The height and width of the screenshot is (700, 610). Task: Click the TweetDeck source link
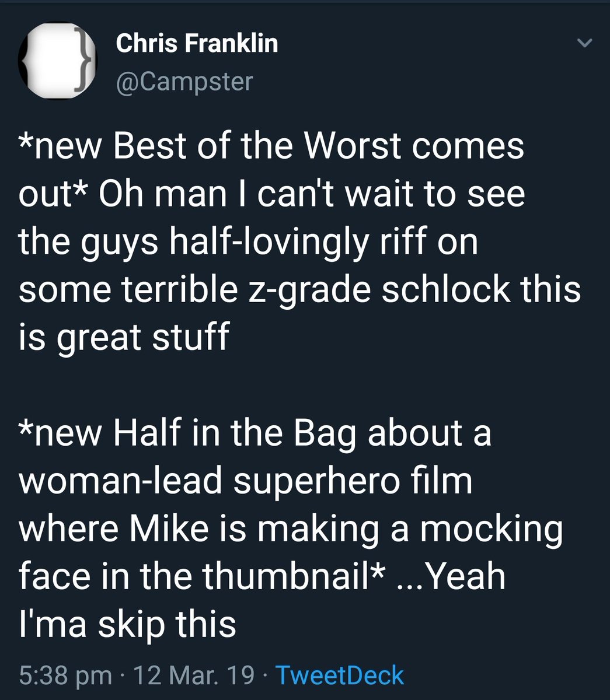339,675
